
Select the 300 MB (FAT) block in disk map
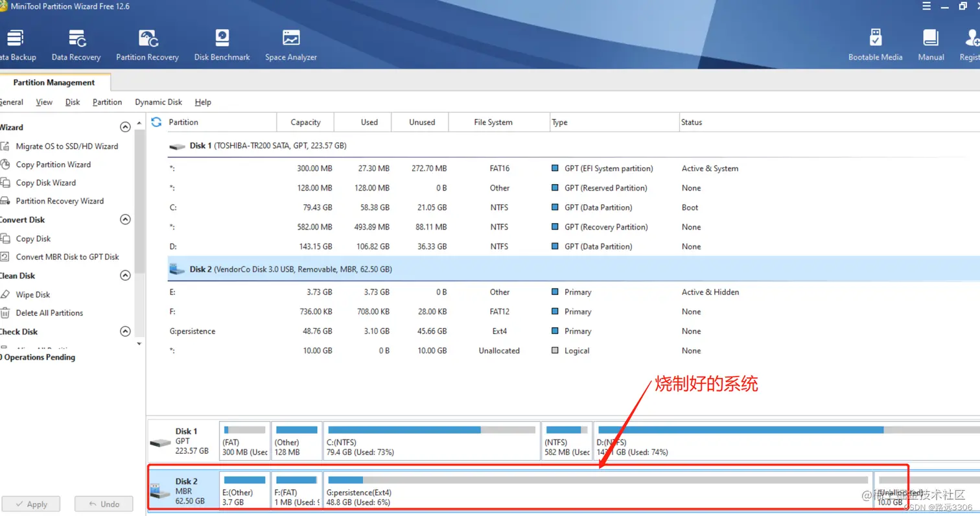tap(245, 441)
